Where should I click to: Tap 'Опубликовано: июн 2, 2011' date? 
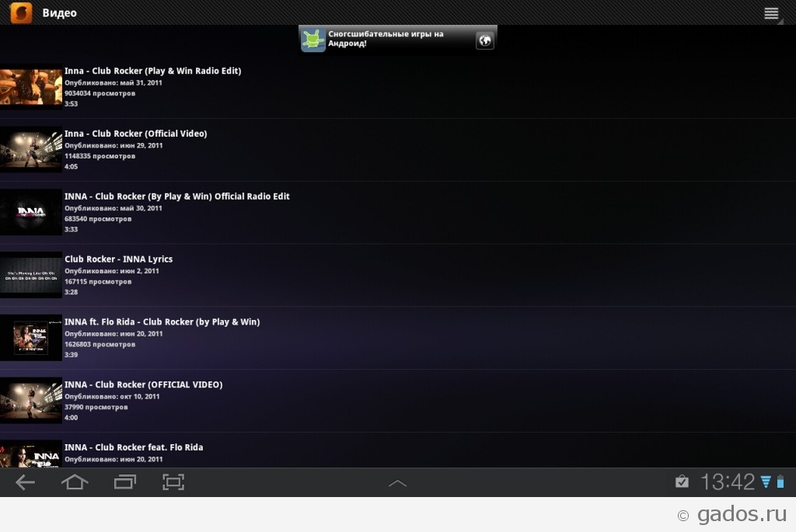[x=112, y=271]
